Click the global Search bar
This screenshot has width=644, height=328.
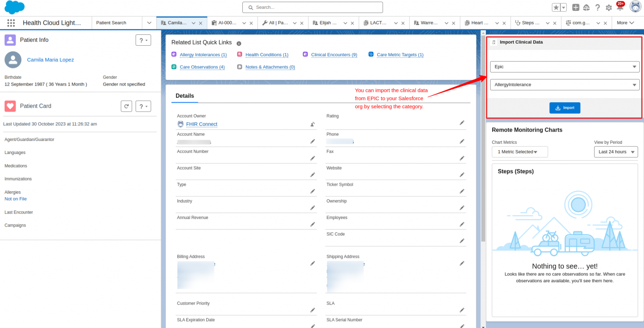point(312,7)
